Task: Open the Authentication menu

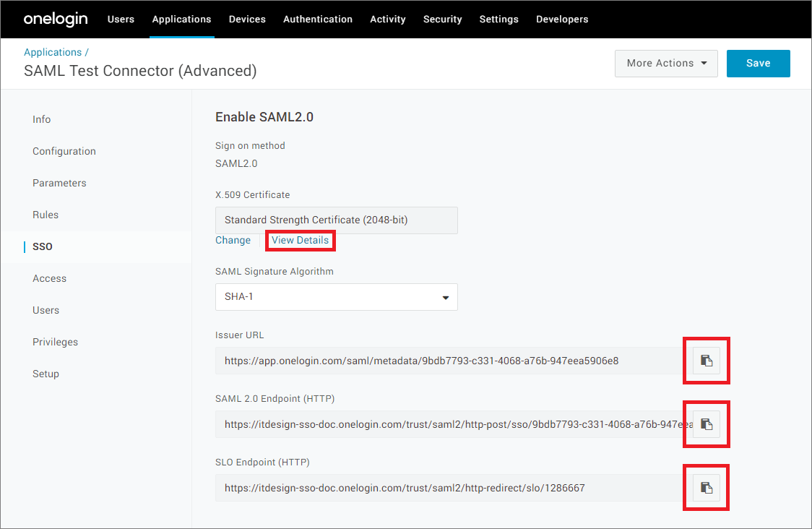Action: [x=318, y=20]
